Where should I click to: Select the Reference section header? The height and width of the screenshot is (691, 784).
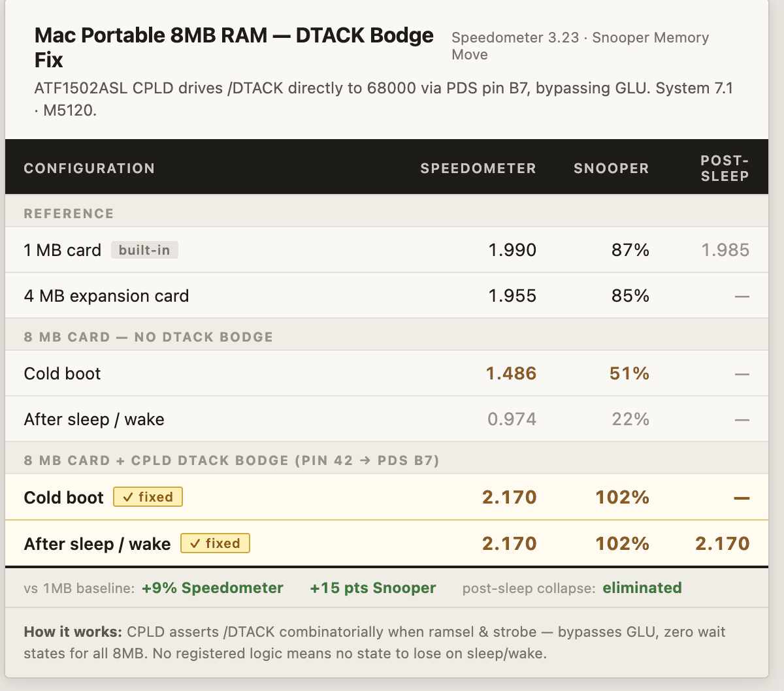point(69,214)
